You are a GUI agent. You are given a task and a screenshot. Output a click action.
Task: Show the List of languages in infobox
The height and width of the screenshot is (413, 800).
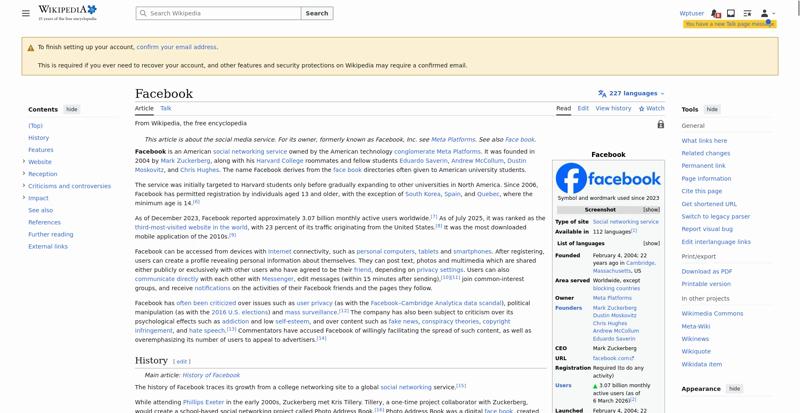(x=651, y=244)
